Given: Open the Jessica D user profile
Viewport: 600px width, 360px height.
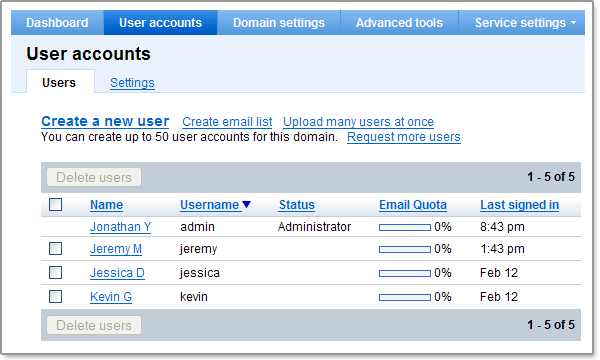Looking at the screenshot, I should point(117,273).
